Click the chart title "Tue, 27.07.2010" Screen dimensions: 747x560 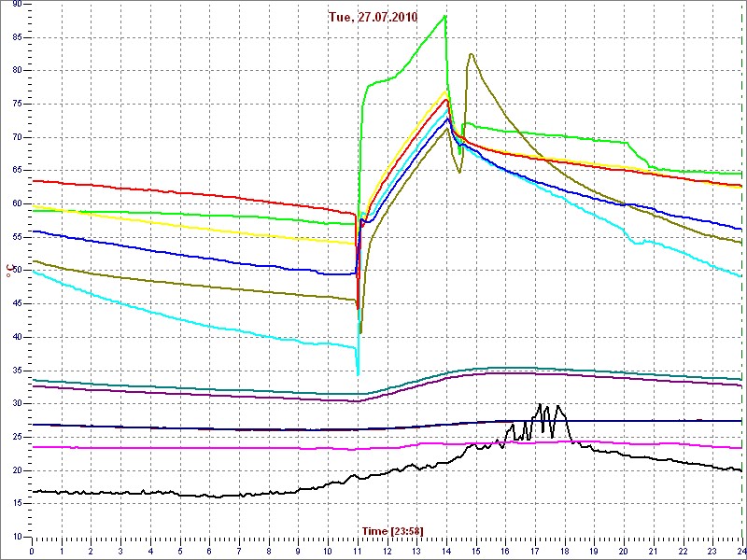(373, 18)
